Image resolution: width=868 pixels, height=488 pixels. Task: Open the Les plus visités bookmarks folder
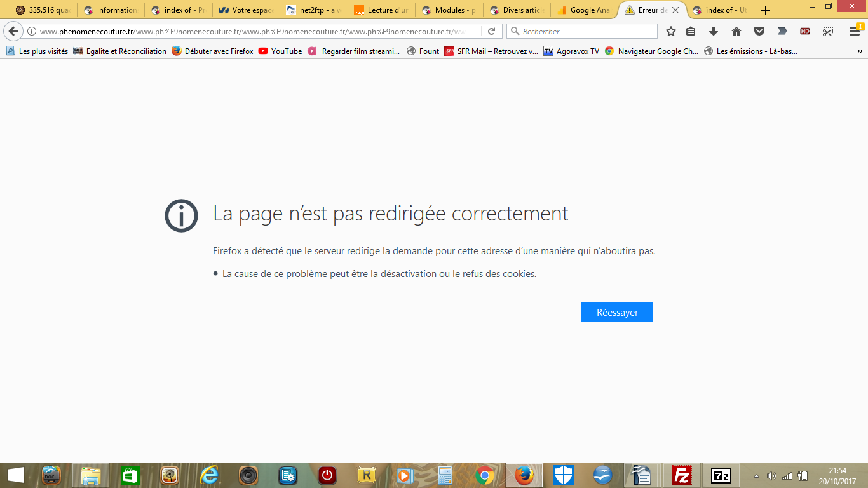coord(37,51)
